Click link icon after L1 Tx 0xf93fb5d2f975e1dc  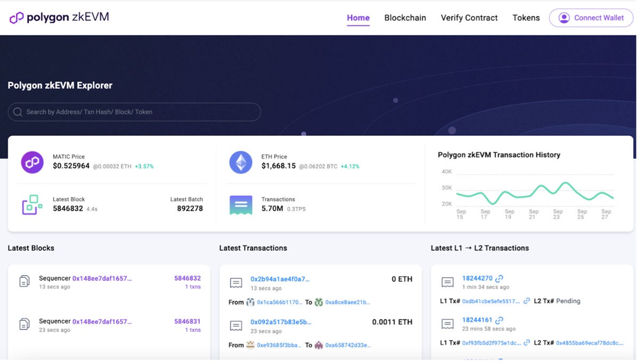click(527, 343)
